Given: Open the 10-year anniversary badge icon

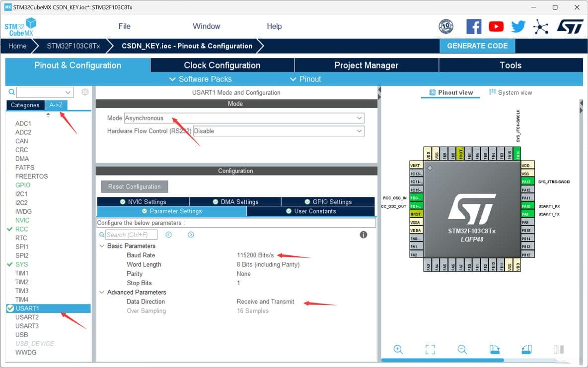Looking at the screenshot, I should (446, 26).
